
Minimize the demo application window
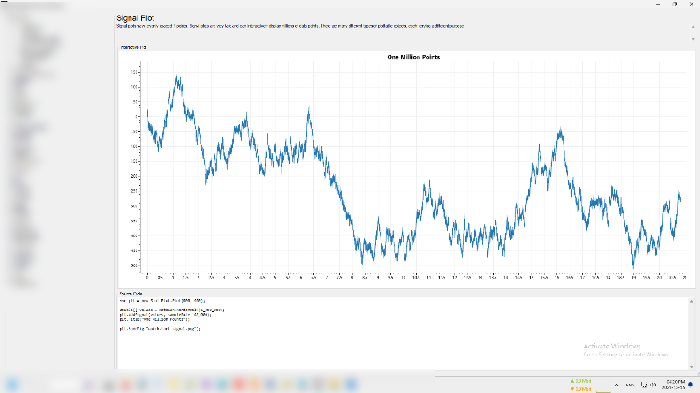click(658, 4)
